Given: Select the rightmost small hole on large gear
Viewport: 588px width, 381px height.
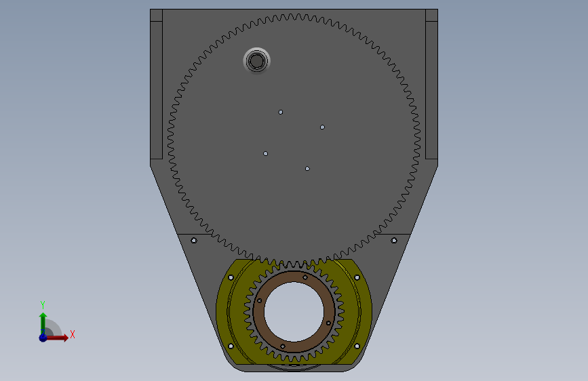Looking at the screenshot, I should (323, 127).
